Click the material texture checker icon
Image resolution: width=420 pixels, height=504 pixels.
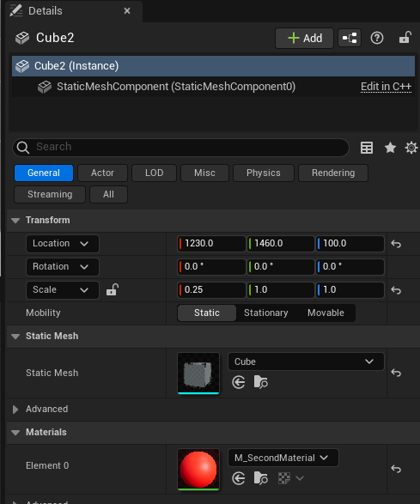[284, 478]
